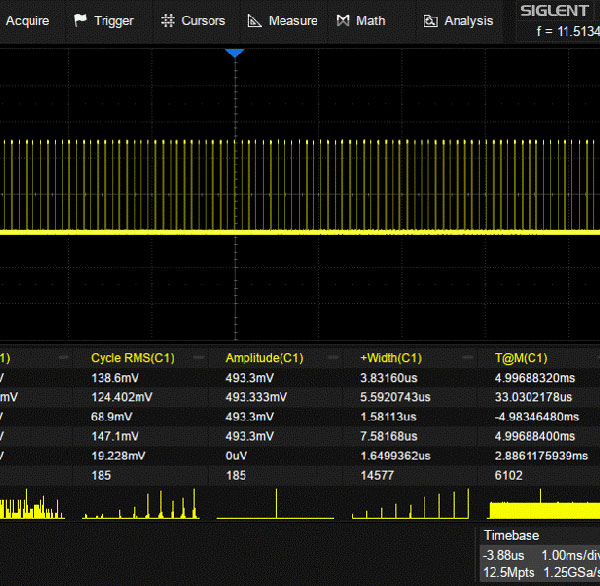This screenshot has width=600, height=586.
Task: Click the Math menu icon
Action: (343, 21)
